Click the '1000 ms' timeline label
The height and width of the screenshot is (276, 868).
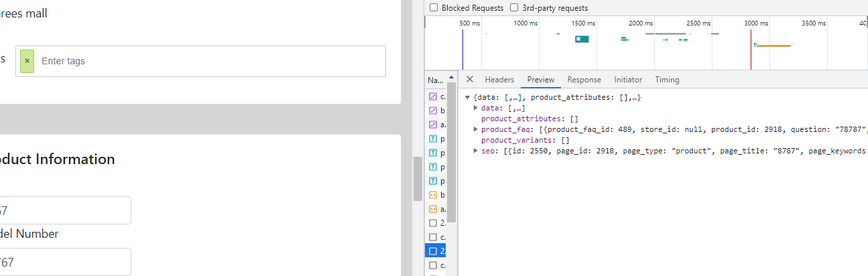525,23
